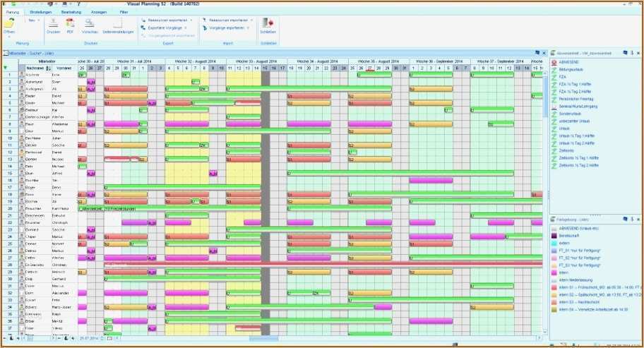
Task: Select FT_S1 "nur für Fertigung" entry
Action: 580,251
